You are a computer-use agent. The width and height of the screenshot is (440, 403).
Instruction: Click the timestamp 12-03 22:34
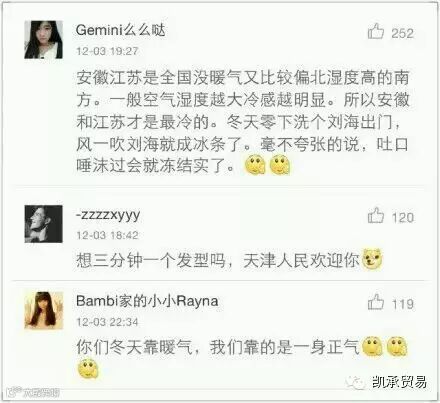click(x=107, y=322)
